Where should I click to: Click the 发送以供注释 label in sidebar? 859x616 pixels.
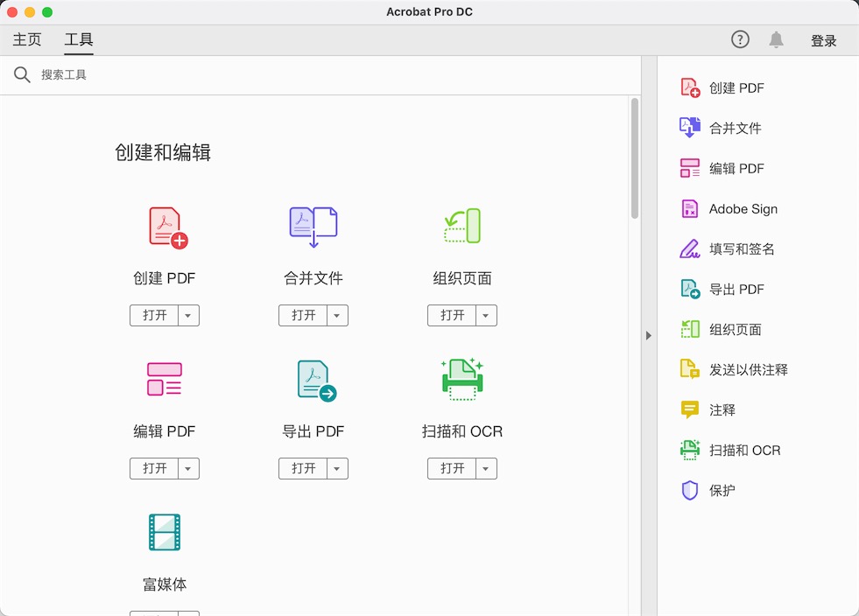click(749, 369)
